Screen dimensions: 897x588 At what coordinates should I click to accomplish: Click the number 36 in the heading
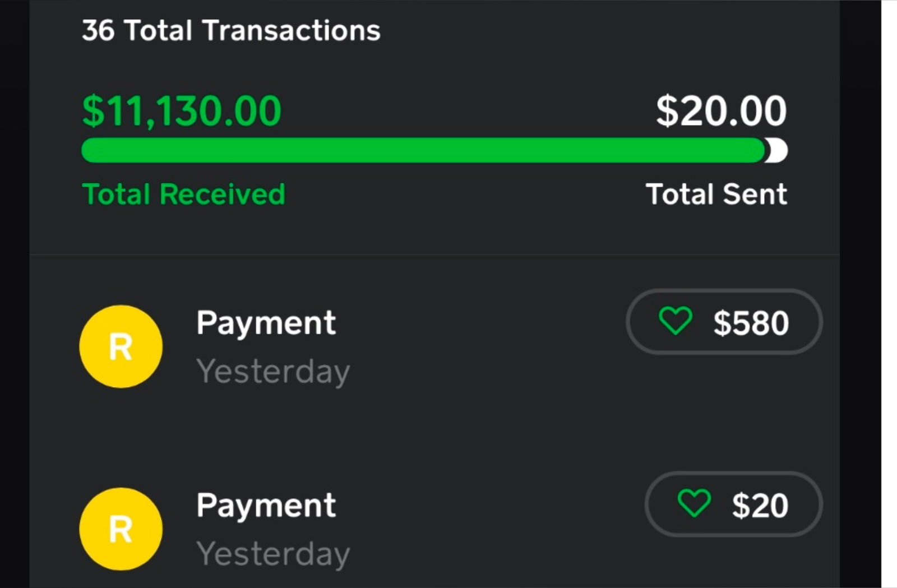point(98,30)
